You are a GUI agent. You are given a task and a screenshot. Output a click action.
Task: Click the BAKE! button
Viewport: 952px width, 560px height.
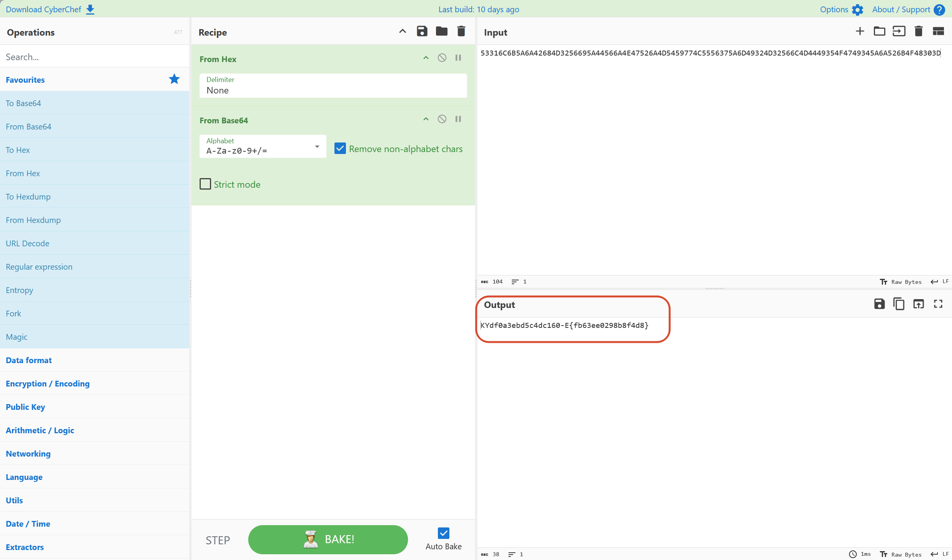click(x=328, y=539)
